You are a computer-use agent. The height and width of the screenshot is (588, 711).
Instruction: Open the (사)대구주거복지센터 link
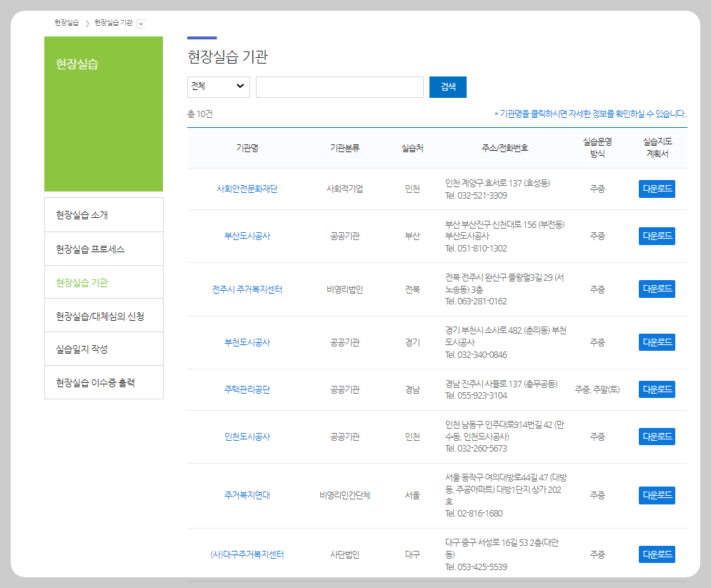(x=247, y=554)
